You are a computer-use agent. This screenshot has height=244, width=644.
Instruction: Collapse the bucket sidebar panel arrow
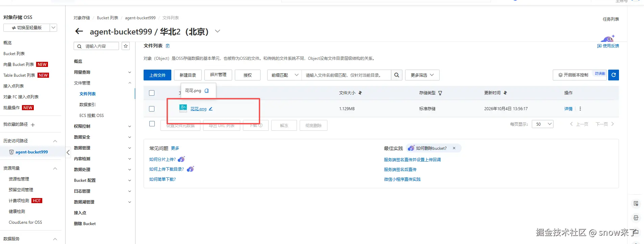pyautogui.click(x=68, y=152)
